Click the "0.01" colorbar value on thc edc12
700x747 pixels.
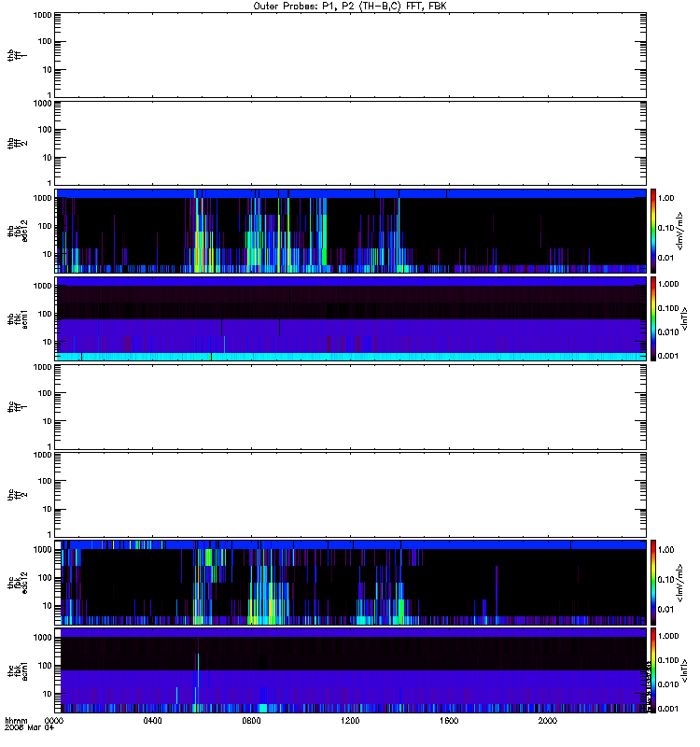coord(666,610)
